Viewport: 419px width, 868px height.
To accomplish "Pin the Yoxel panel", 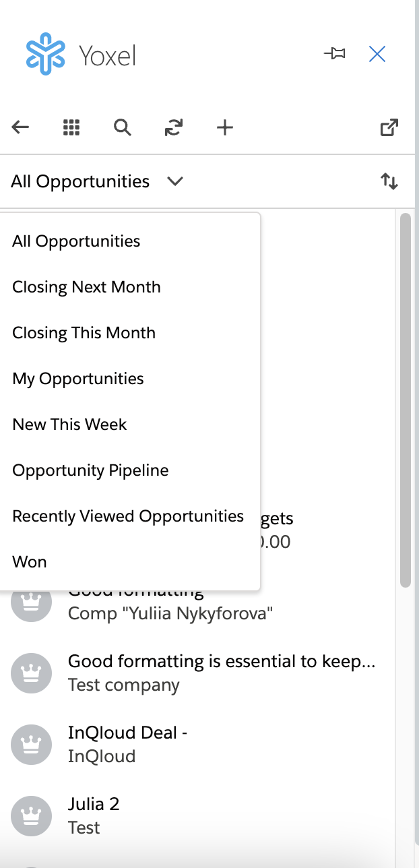I will coord(335,54).
